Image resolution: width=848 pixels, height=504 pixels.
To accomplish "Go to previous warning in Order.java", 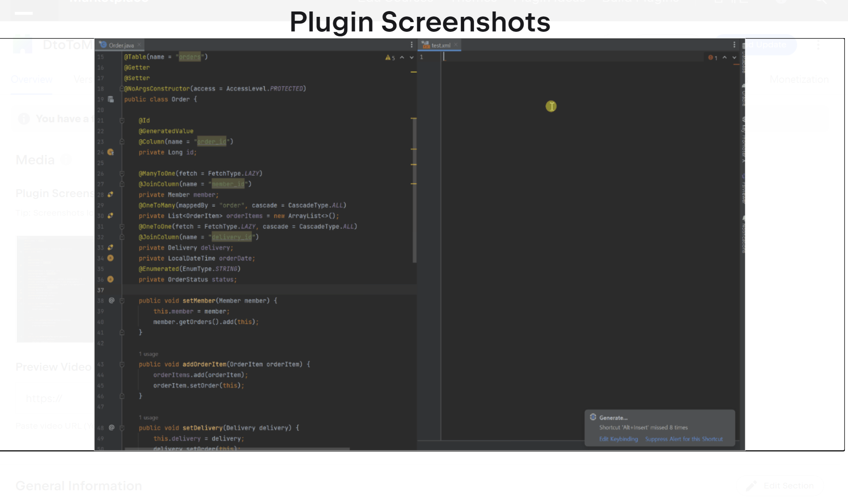I will (x=402, y=58).
